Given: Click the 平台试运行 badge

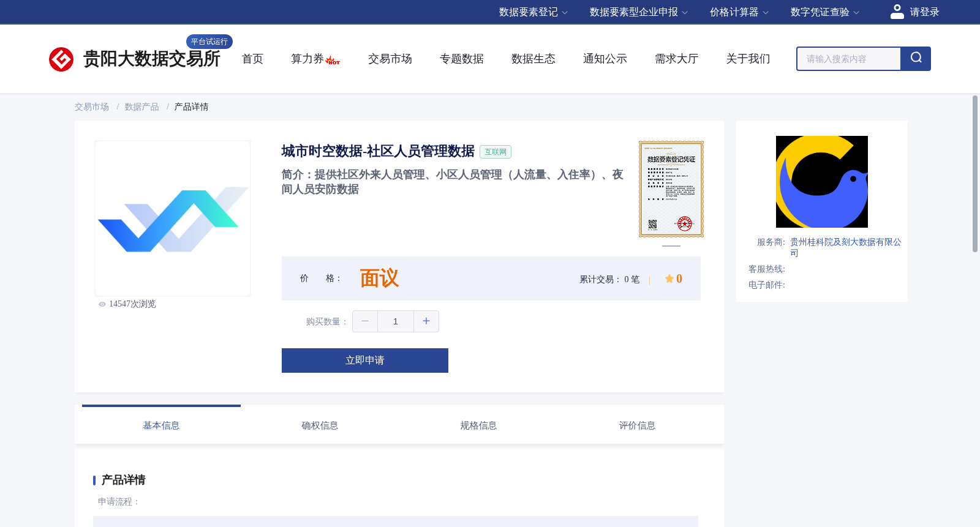Looking at the screenshot, I should pyautogui.click(x=209, y=42).
